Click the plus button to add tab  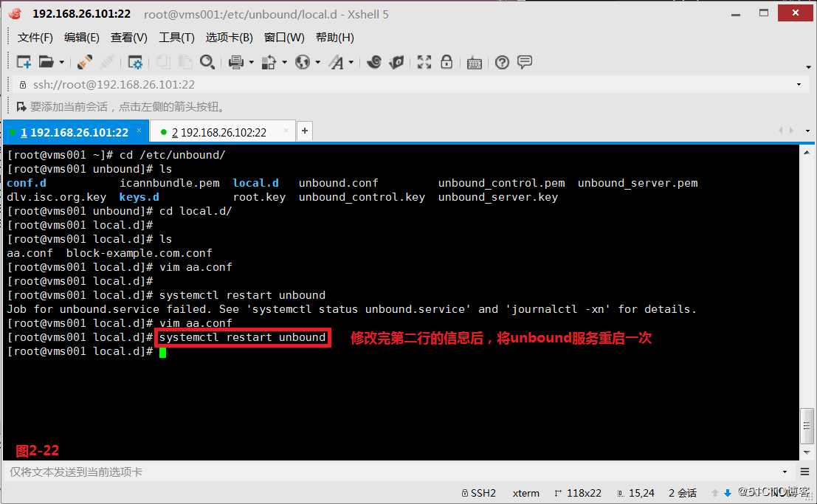coord(305,131)
